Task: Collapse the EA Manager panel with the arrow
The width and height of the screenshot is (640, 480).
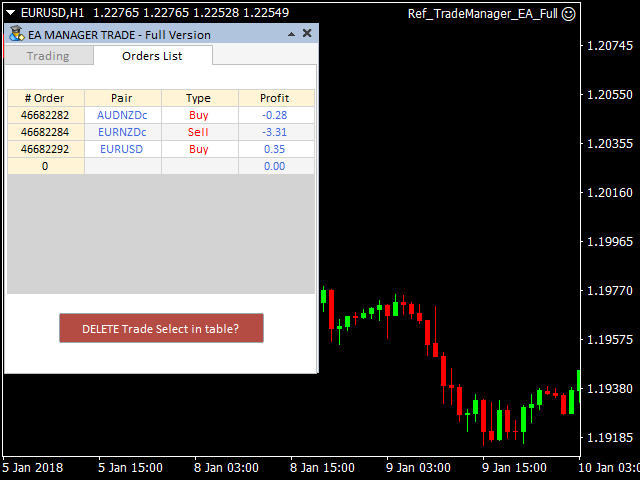Action: click(x=290, y=34)
